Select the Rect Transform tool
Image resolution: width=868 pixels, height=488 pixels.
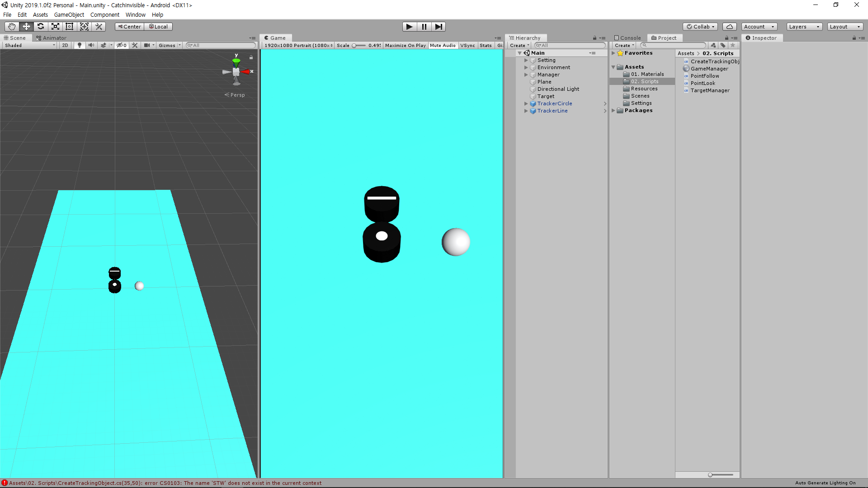coord(70,27)
